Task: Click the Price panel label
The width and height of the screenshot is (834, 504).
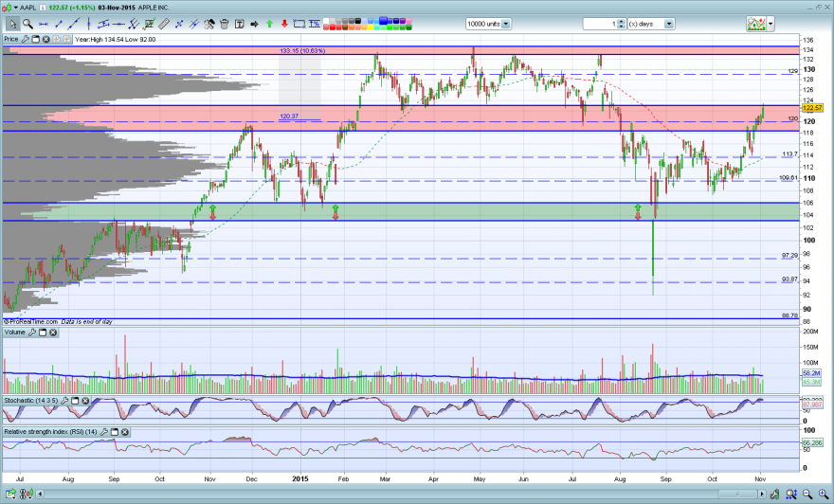Action: pyautogui.click(x=10, y=39)
